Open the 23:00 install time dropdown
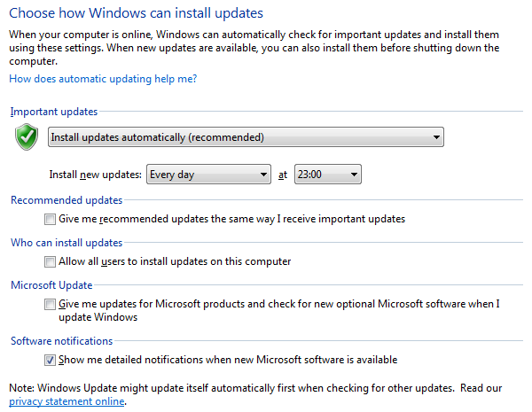The image size is (532, 412). click(327, 175)
